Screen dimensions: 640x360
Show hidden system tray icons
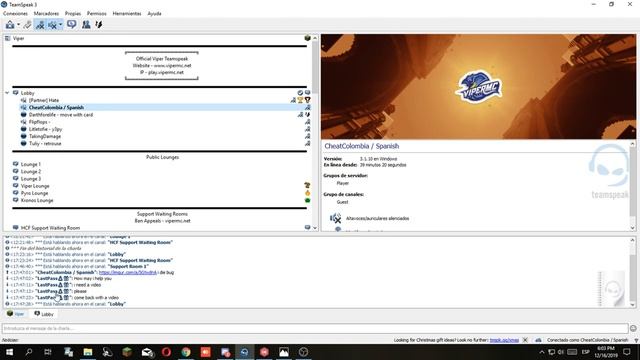pos(542,352)
